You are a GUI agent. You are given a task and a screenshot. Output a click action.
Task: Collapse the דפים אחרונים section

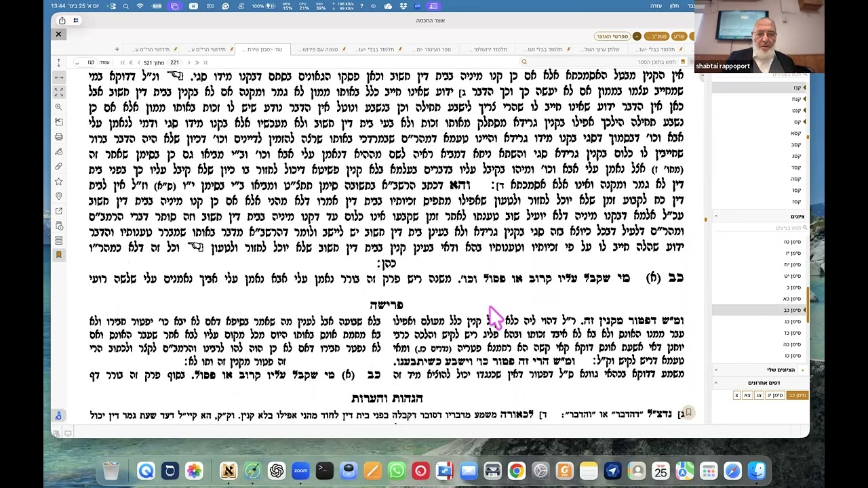pos(716,383)
